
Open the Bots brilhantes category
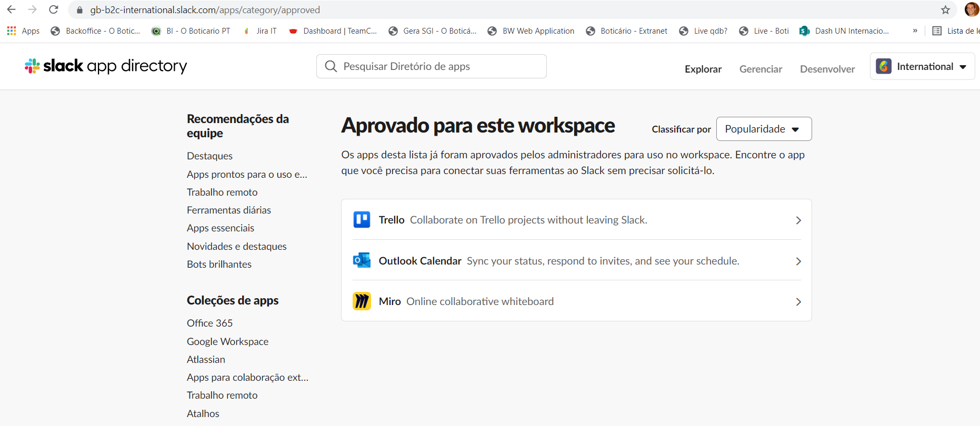pyautogui.click(x=219, y=264)
